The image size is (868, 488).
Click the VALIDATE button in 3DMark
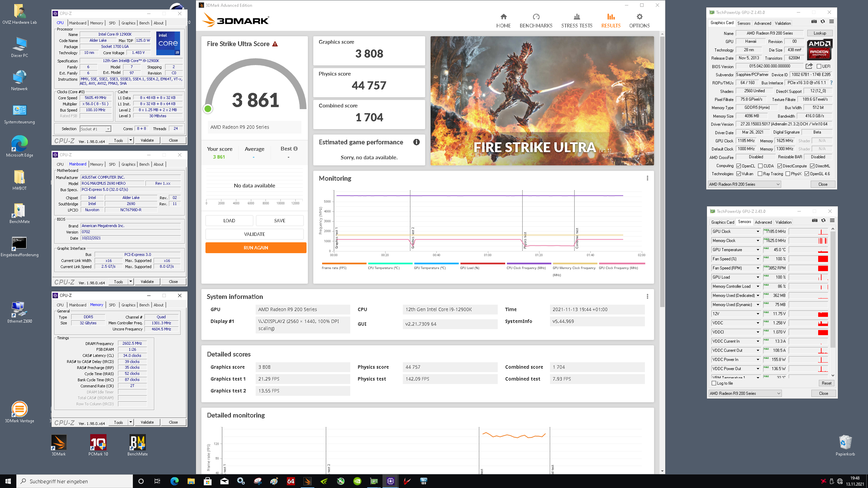click(254, 234)
